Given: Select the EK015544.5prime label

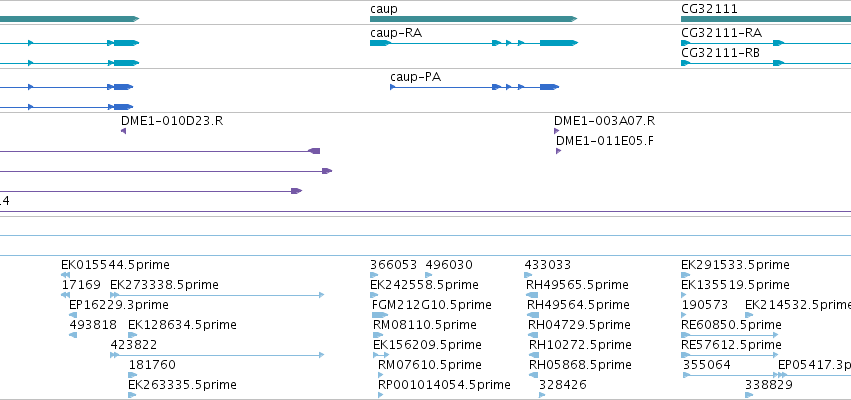Looking at the screenshot, I should click(x=115, y=265).
